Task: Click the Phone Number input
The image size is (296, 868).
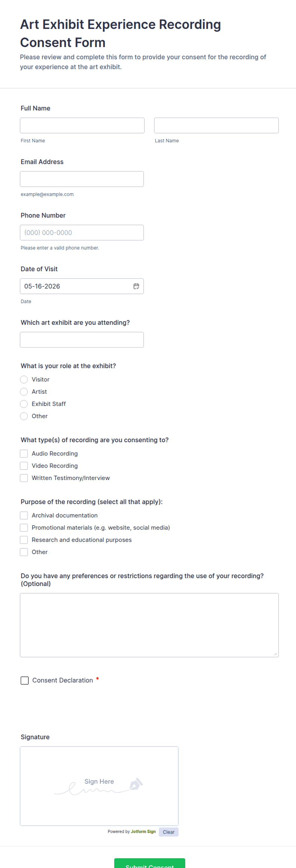Action: pyautogui.click(x=82, y=233)
